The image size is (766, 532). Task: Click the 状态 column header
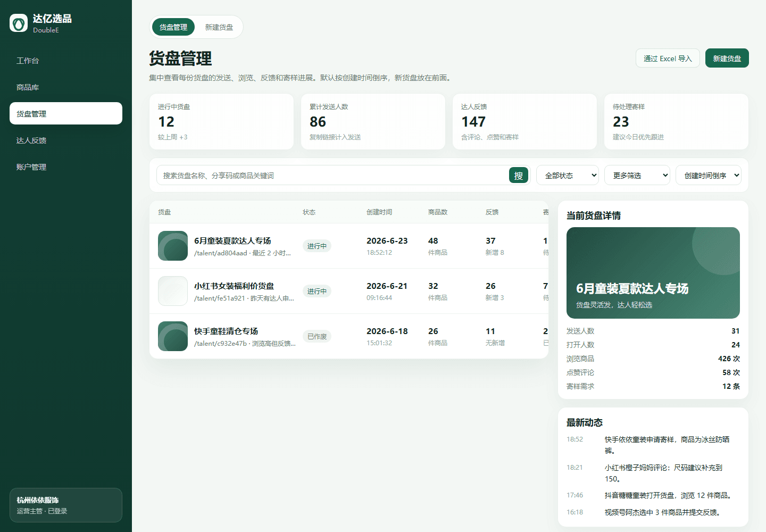[x=309, y=212]
